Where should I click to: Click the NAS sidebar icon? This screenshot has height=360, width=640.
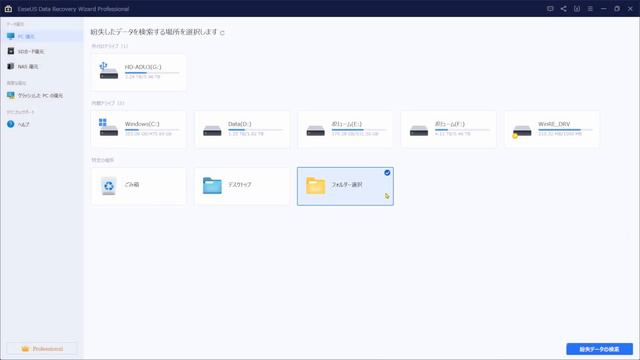[11, 66]
